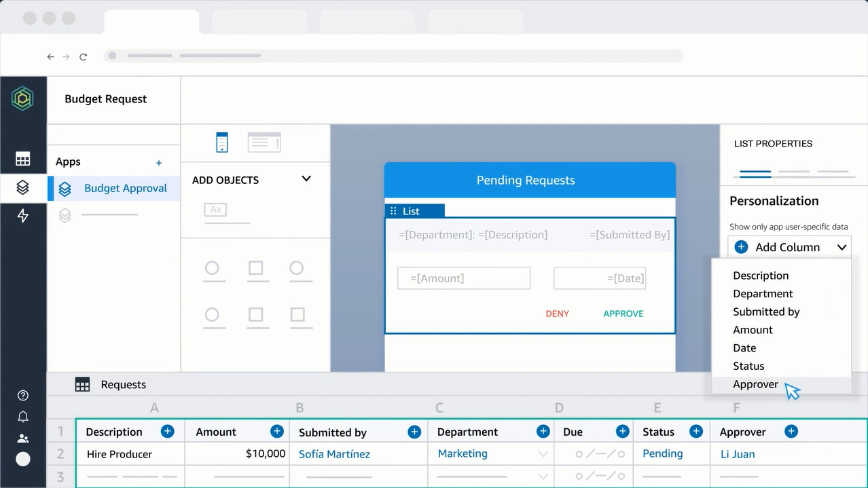This screenshot has width=868, height=488.
Task: Open the help question mark icon
Action: click(23, 396)
